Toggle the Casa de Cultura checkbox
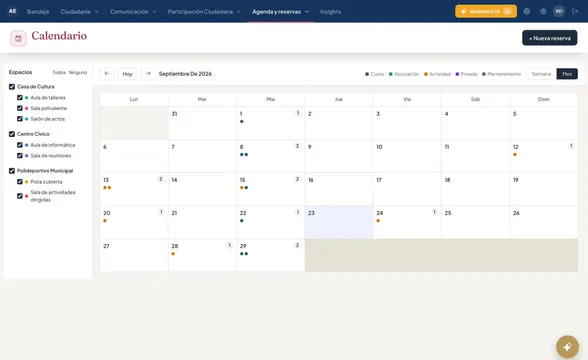This screenshot has height=360, width=588. pyautogui.click(x=12, y=87)
